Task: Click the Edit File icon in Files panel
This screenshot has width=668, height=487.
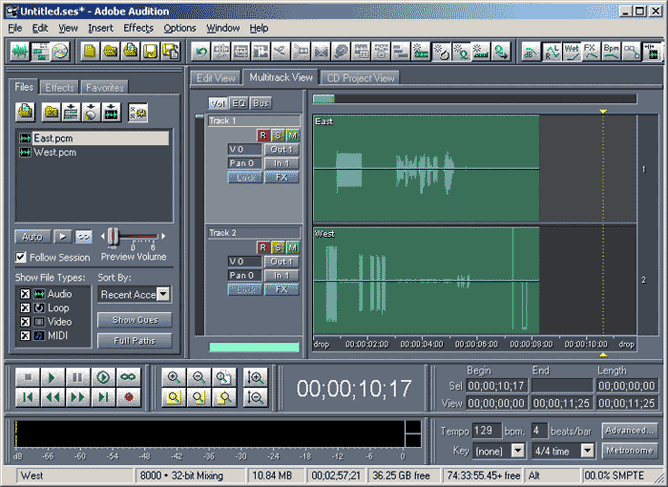Action: (x=111, y=112)
